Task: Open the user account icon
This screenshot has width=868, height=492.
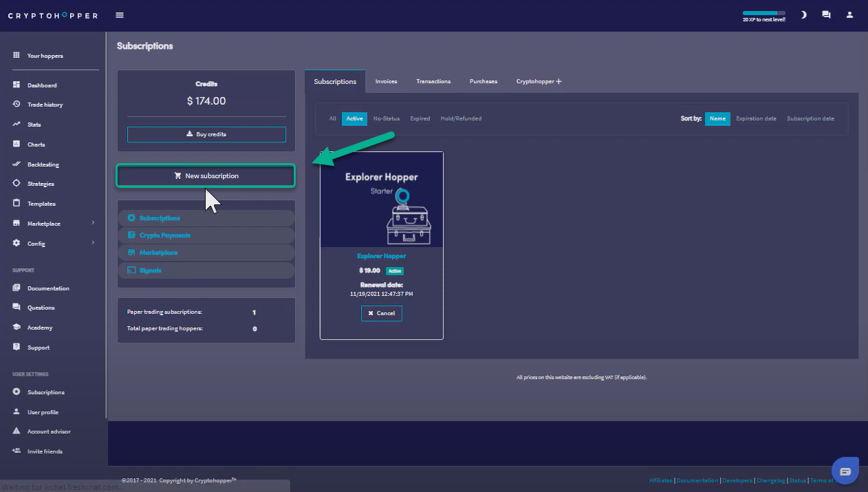Action: (849, 14)
